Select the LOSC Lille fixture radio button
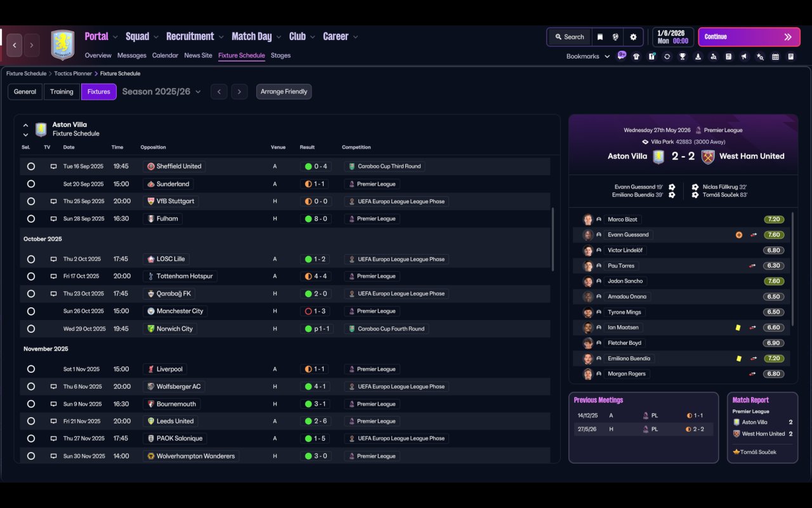This screenshot has height=508, width=812. [31, 259]
